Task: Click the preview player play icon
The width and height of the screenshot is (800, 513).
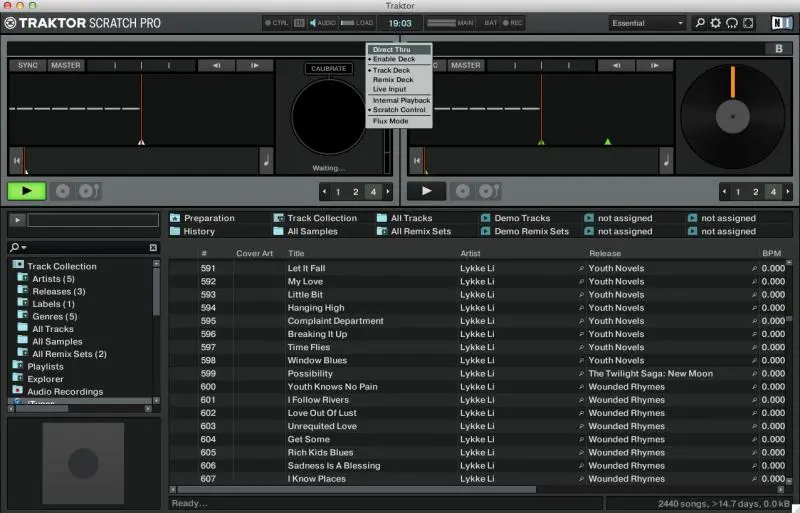Action: 18,220
